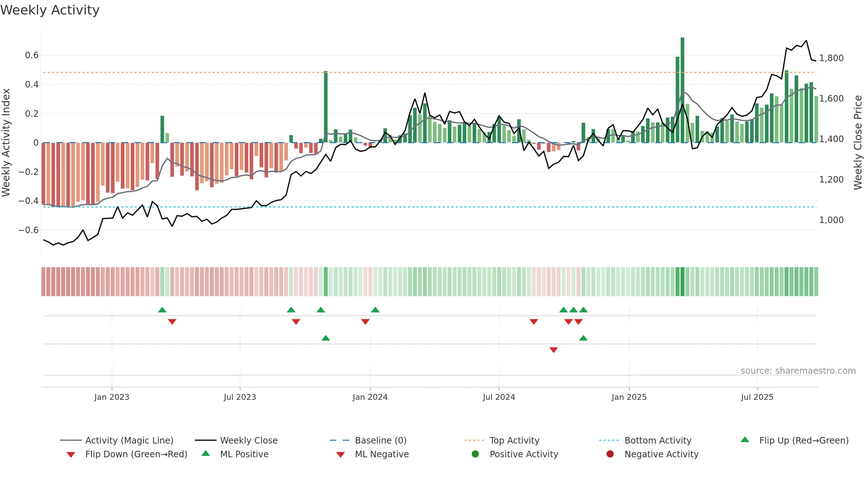Viewport: 868px width, 488px height.
Task: Click the 1,800 price axis tick label
Action: pos(831,58)
